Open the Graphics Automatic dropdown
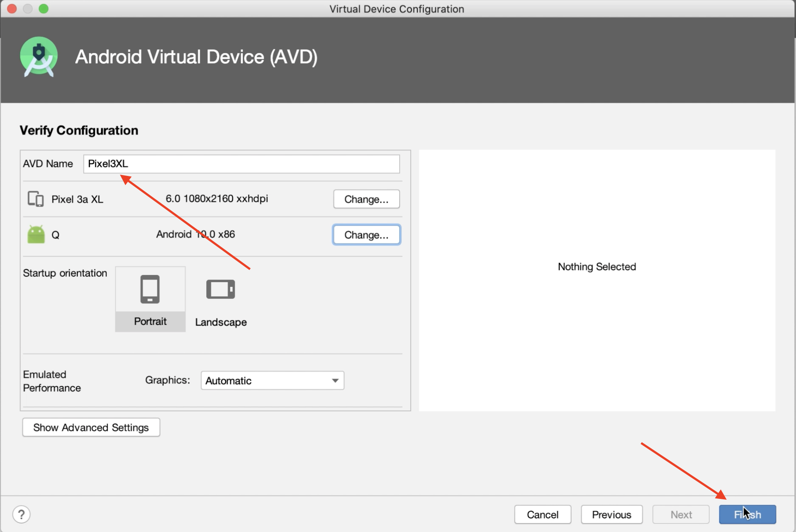Viewport: 796px width, 532px height. 273,381
